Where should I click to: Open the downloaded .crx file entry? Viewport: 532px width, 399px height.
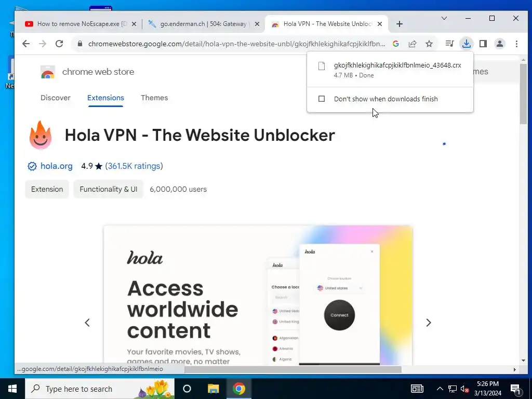[x=390, y=70]
